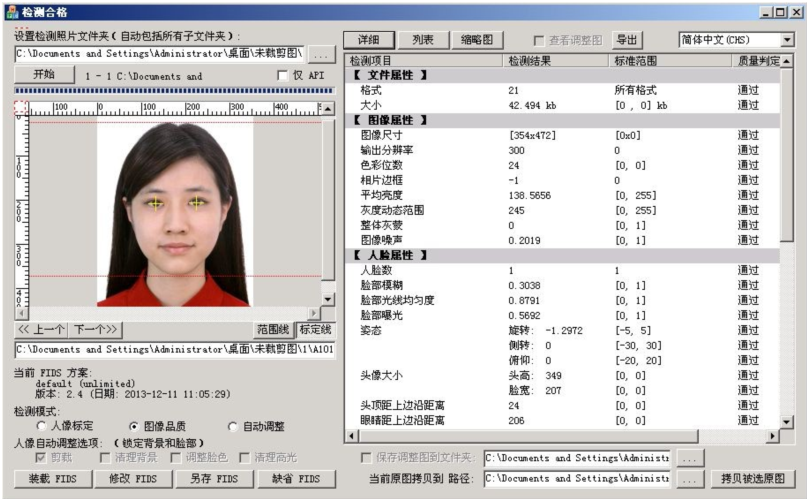Image resolution: width=811 pixels, height=503 pixels.
Task: Toggle the 仅 API checkbox
Action: [x=282, y=75]
